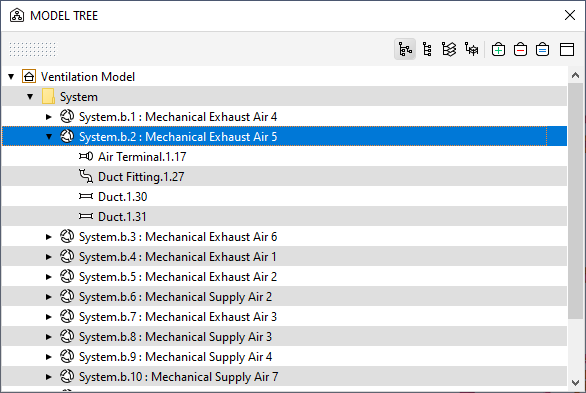Click the vertical scrollbar thumb
Image resolution: width=586 pixels, height=393 pixels.
point(576,201)
